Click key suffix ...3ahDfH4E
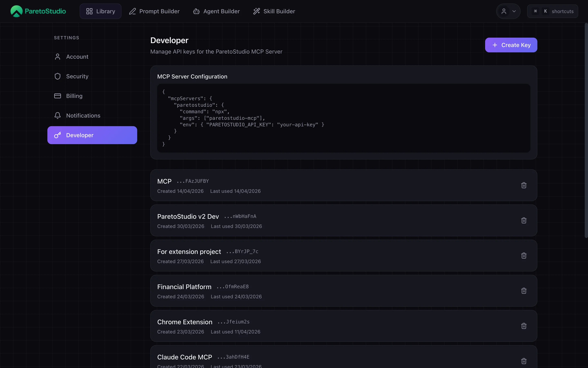The image size is (588, 368). point(233,357)
